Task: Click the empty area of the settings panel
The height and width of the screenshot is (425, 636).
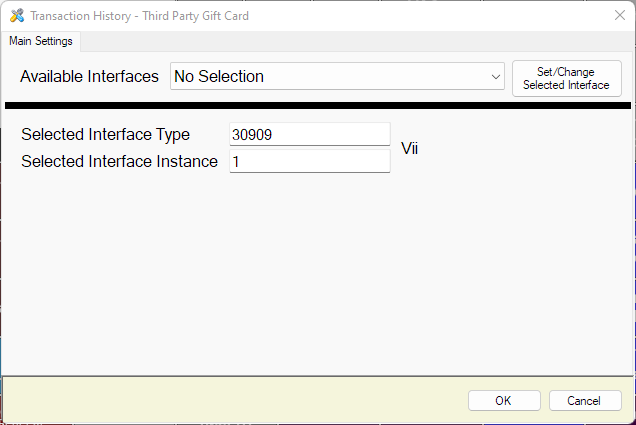Action: [x=318, y=272]
